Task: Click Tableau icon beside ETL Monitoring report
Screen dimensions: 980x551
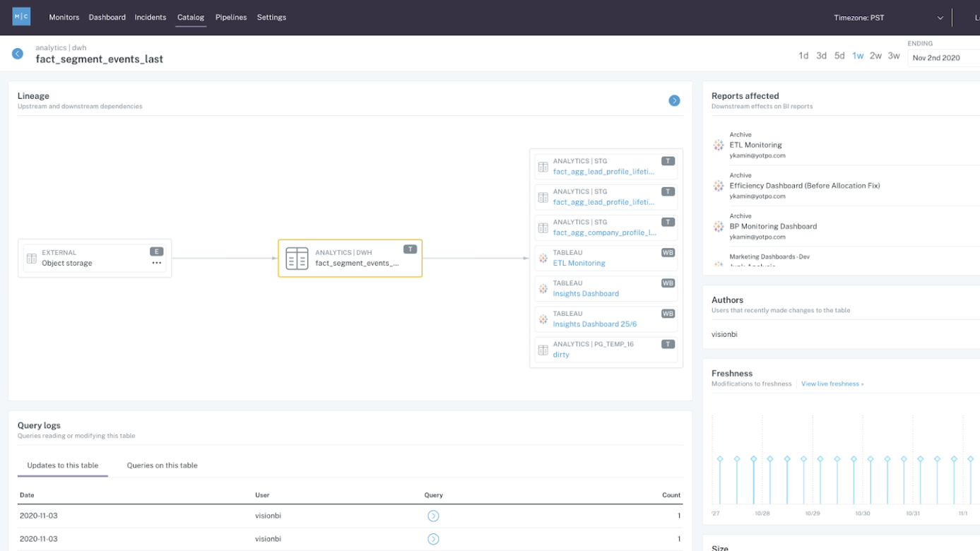Action: tap(719, 145)
